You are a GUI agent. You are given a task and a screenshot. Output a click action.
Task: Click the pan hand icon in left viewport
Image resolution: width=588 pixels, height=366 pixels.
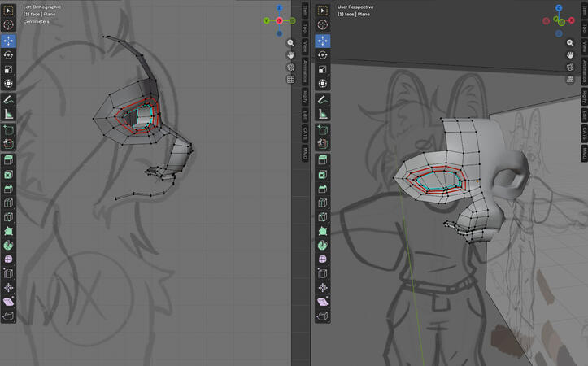(x=290, y=55)
